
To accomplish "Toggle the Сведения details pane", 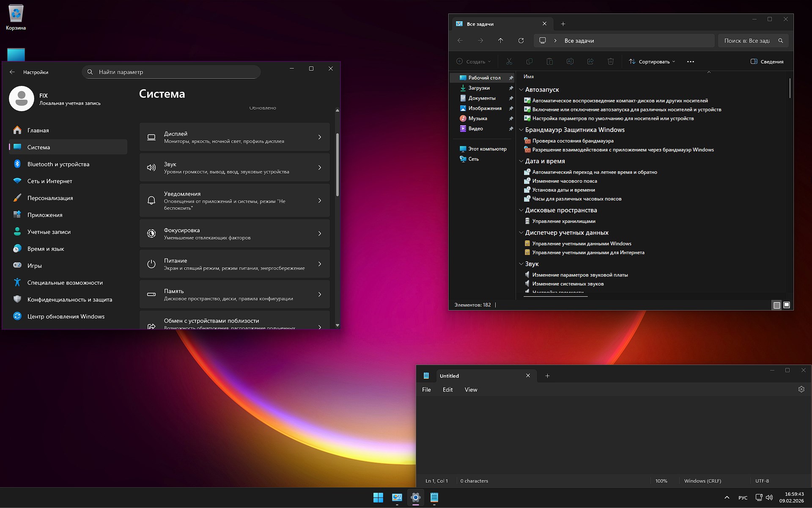I will click(x=767, y=62).
